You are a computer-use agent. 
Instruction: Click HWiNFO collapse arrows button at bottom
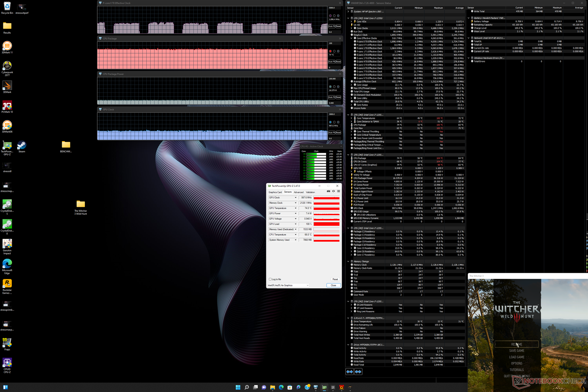point(358,371)
